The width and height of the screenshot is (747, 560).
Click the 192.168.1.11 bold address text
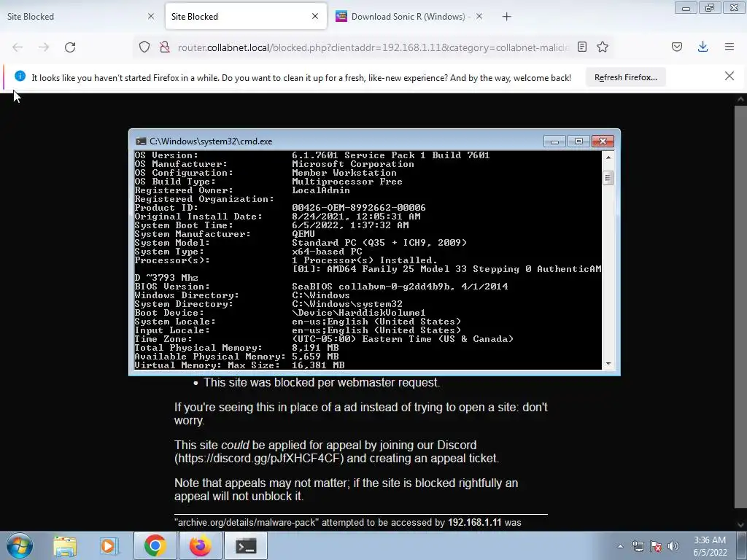[474, 522]
